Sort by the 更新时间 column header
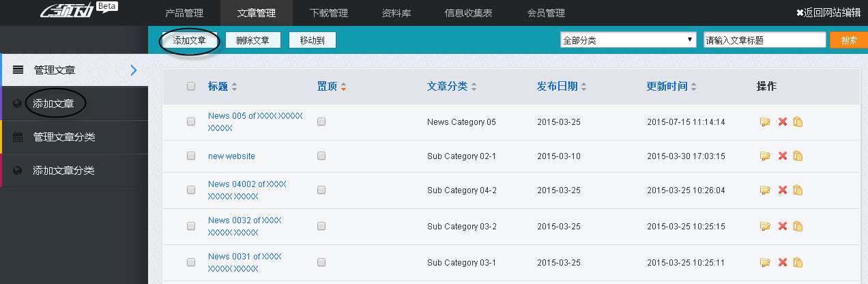868x284 pixels. tap(671, 87)
